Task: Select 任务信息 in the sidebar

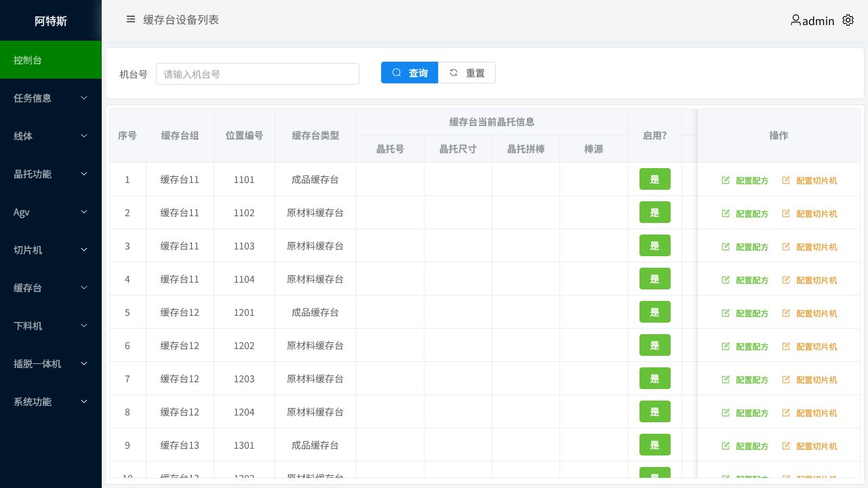Action: click(x=51, y=98)
